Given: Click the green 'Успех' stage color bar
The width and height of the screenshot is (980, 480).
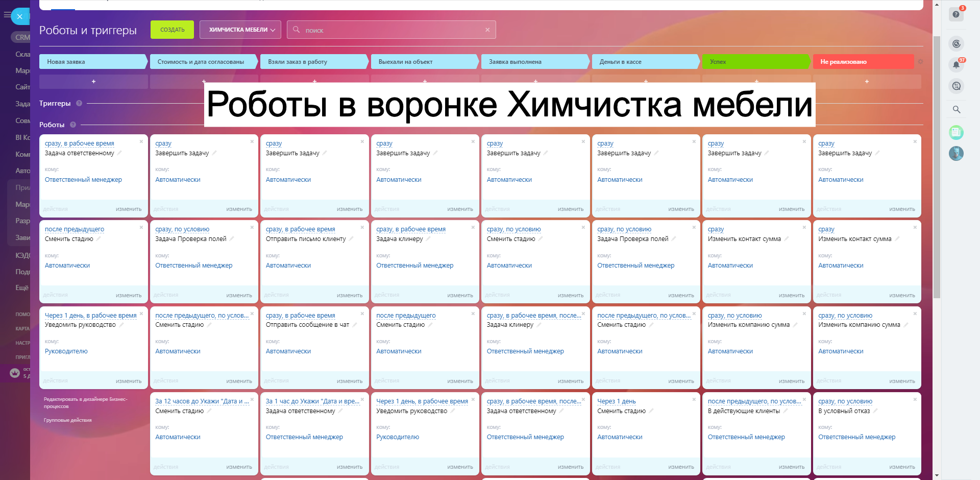Looking at the screenshot, I should [755, 62].
